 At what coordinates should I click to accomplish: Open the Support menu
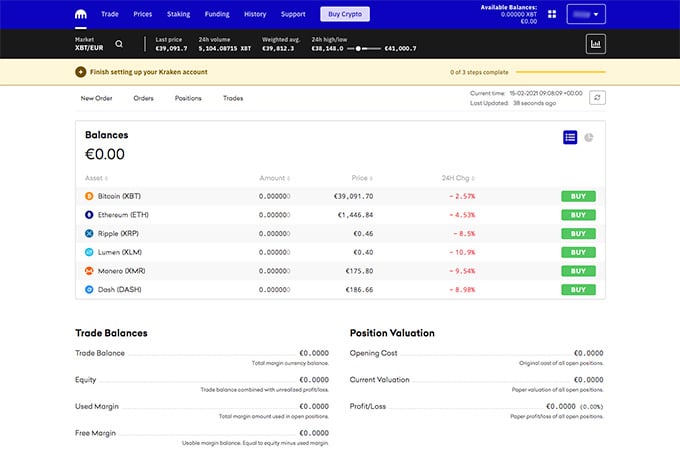click(x=293, y=14)
